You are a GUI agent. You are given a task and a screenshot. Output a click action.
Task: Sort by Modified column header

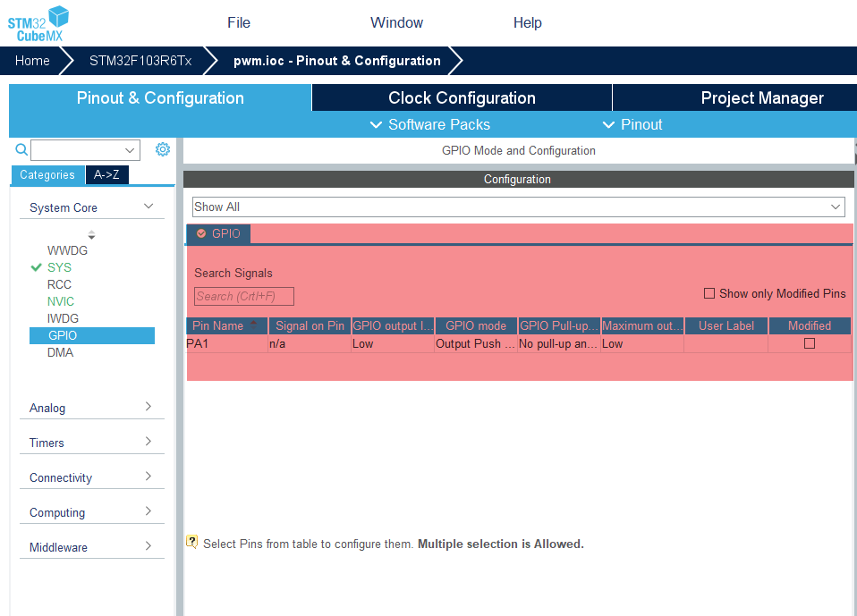coord(810,326)
